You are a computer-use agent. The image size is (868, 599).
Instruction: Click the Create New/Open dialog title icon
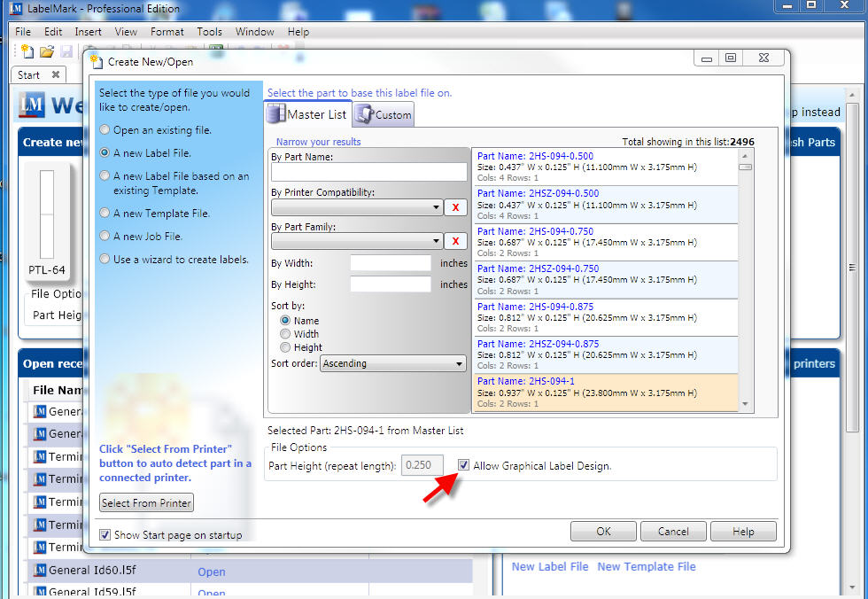tap(97, 62)
